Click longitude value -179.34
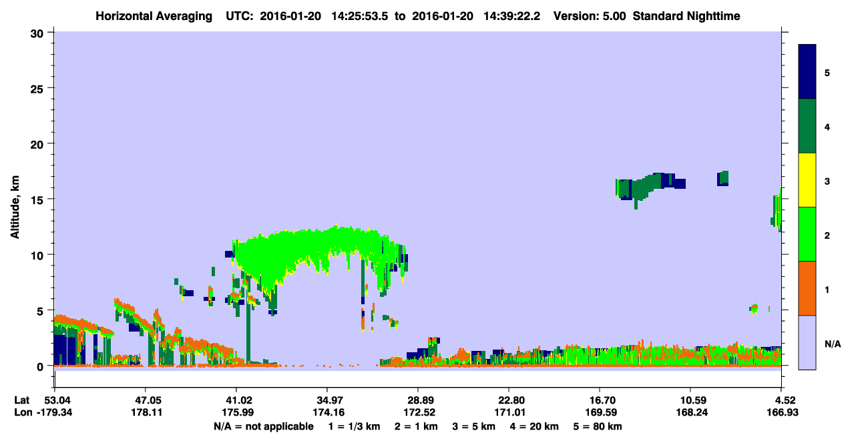Viewport: 868px width, 445px height. click(55, 413)
